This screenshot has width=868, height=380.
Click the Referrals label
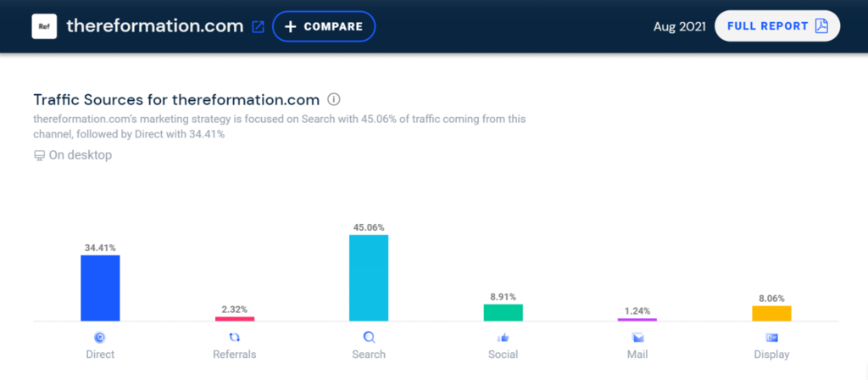(235, 355)
